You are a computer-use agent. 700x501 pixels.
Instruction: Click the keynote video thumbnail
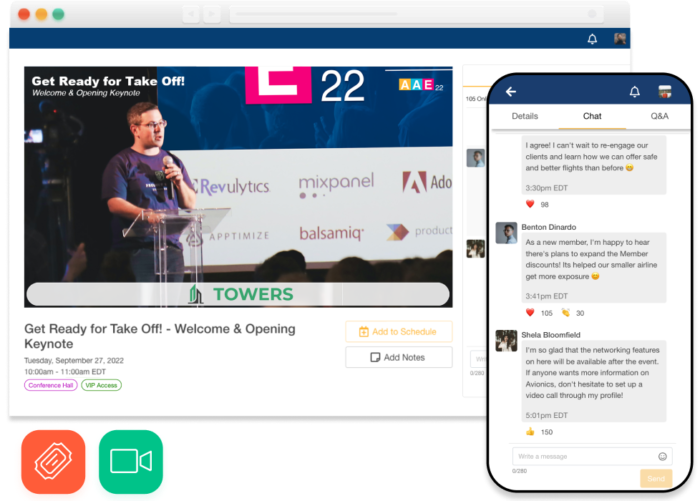[x=238, y=187]
